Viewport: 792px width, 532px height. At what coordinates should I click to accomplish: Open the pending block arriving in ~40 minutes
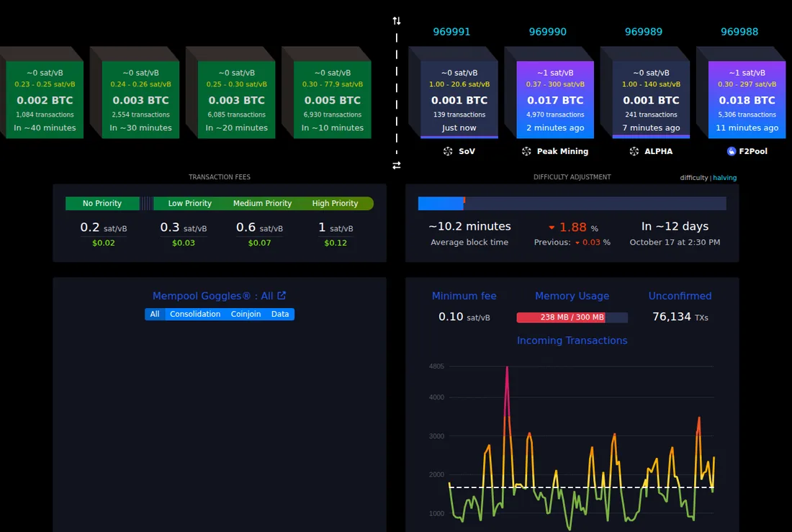pos(45,99)
